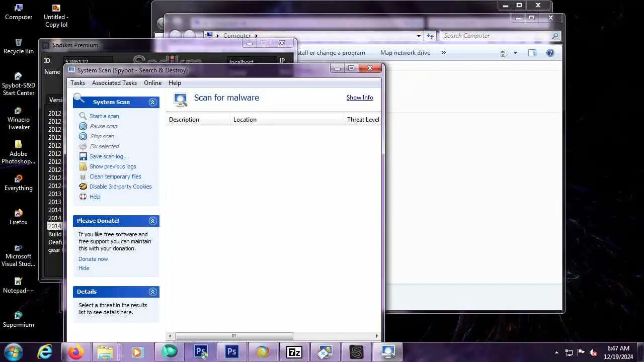Screen dimensions: 644x362
Task: Expand the Explorer toolbar overflow chevron
Action: coord(443,53)
